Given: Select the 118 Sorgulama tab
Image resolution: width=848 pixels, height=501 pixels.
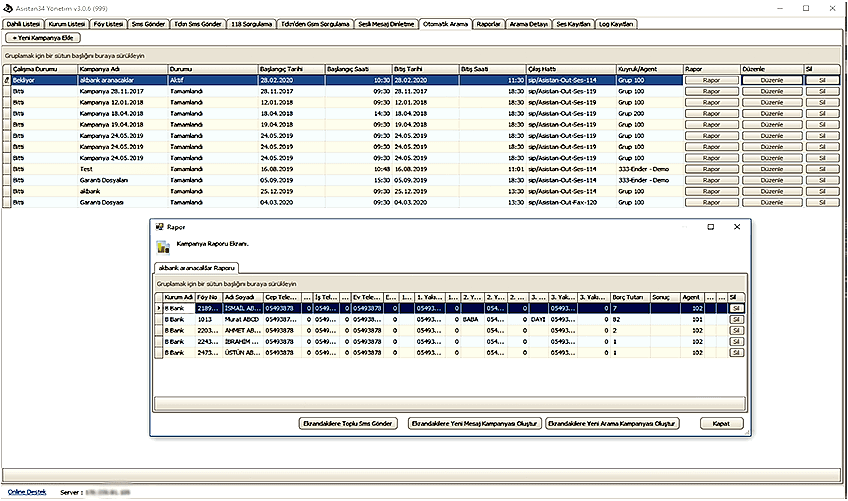Looking at the screenshot, I should click(x=249, y=22).
